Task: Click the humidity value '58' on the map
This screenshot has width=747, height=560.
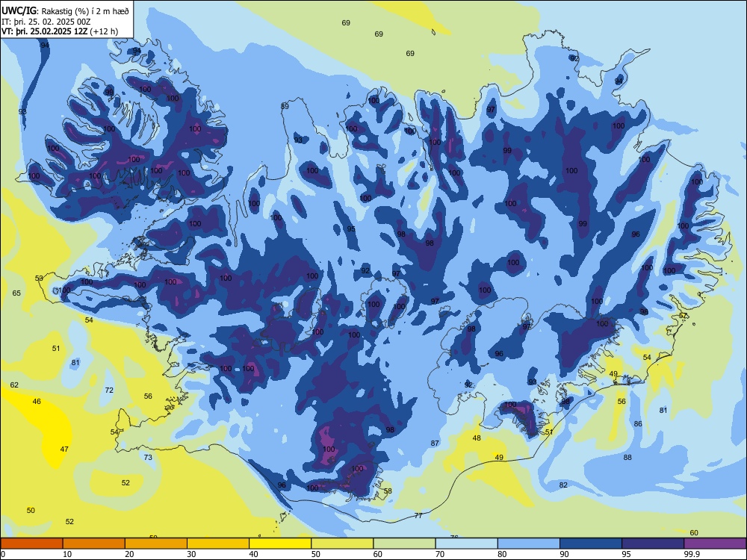Action: tap(388, 491)
